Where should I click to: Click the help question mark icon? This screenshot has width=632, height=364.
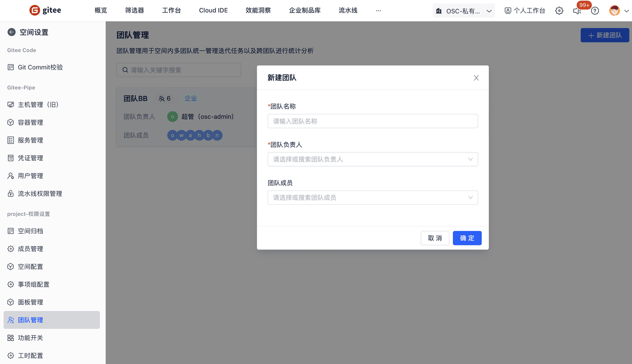coord(595,10)
